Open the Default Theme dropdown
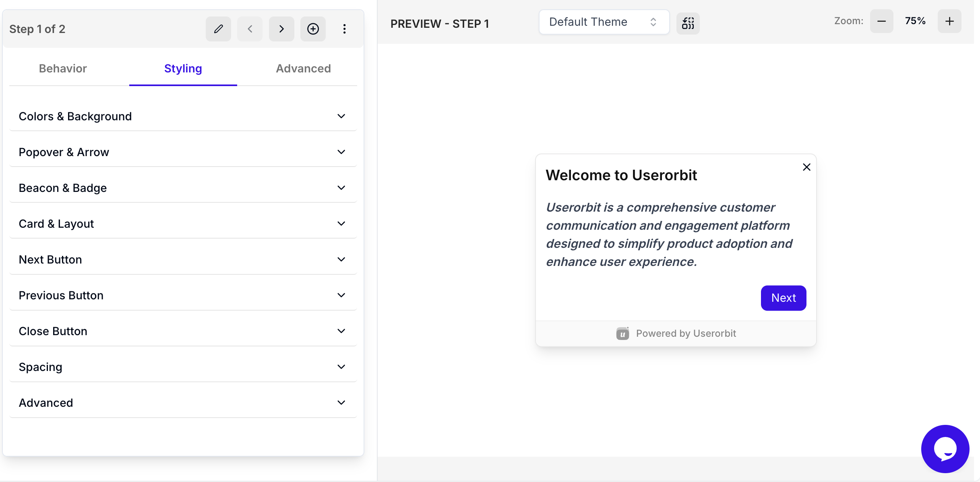Viewport: 980px width, 482px height. (604, 22)
